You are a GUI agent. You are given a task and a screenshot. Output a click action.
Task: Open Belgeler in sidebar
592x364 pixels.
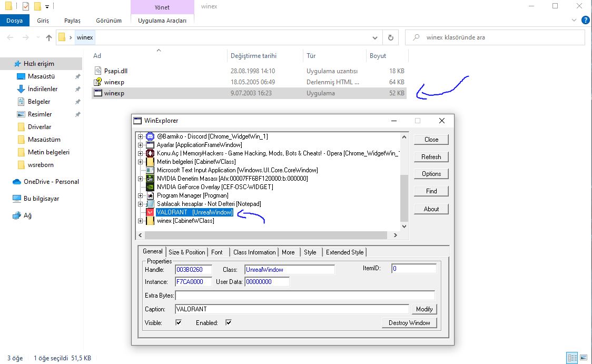point(39,102)
